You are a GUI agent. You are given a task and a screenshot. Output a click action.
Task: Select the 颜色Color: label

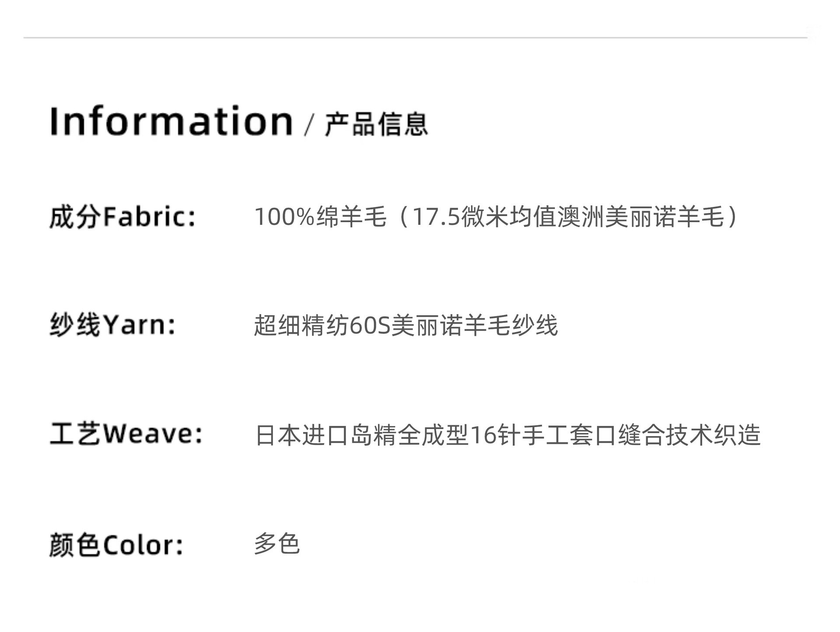pyautogui.click(x=116, y=545)
